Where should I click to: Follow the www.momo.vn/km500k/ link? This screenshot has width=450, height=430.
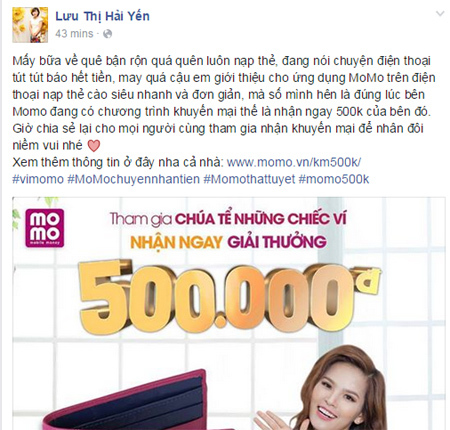pos(294,162)
